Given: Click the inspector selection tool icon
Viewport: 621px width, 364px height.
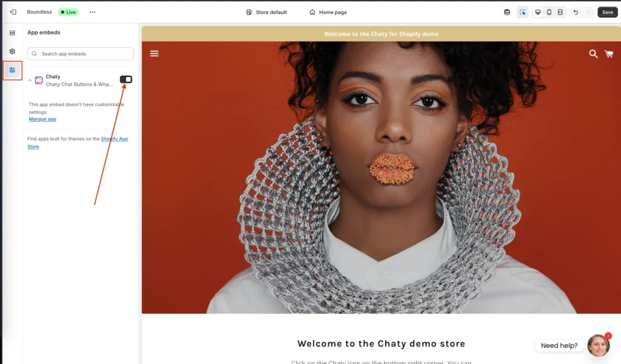Looking at the screenshot, I should click(522, 12).
